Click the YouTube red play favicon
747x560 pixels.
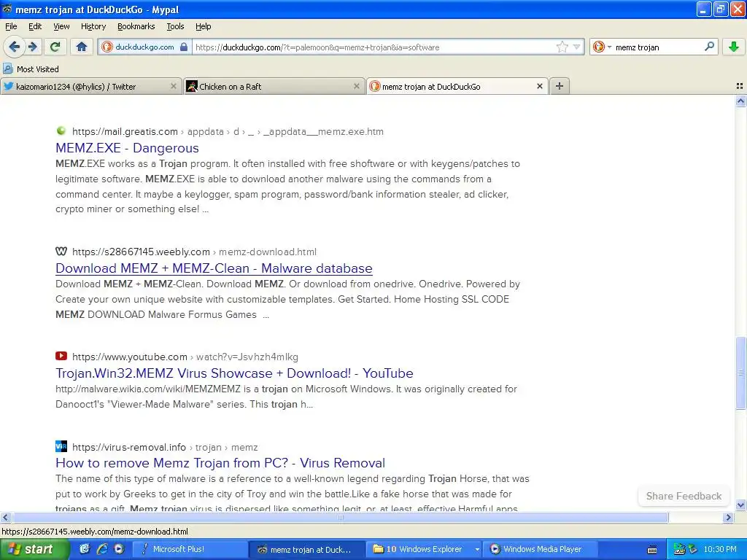[61, 356]
